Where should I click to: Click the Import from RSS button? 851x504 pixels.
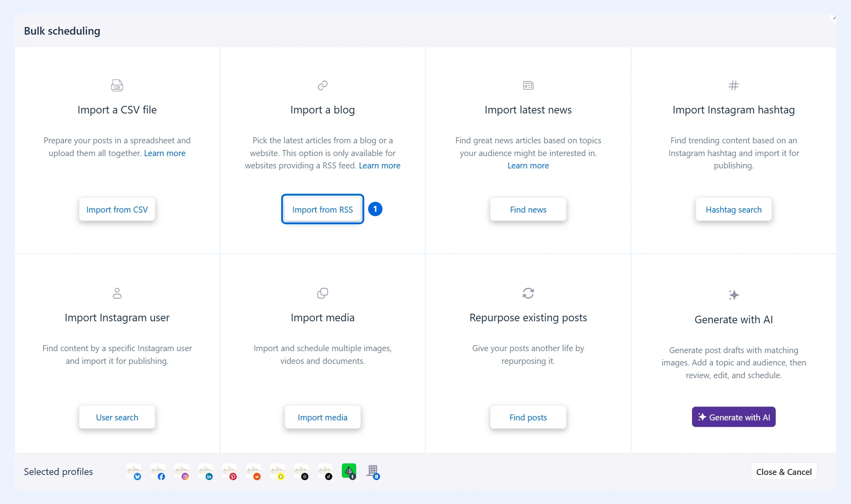click(x=323, y=209)
